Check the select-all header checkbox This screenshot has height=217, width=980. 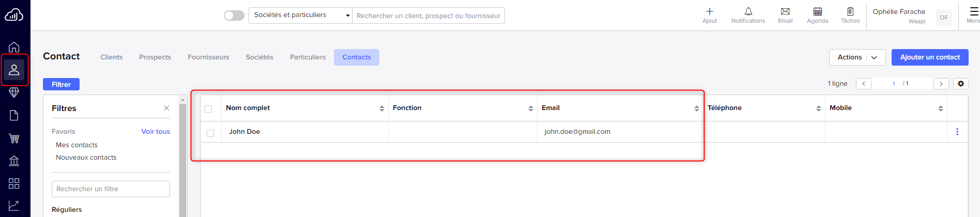point(208,109)
